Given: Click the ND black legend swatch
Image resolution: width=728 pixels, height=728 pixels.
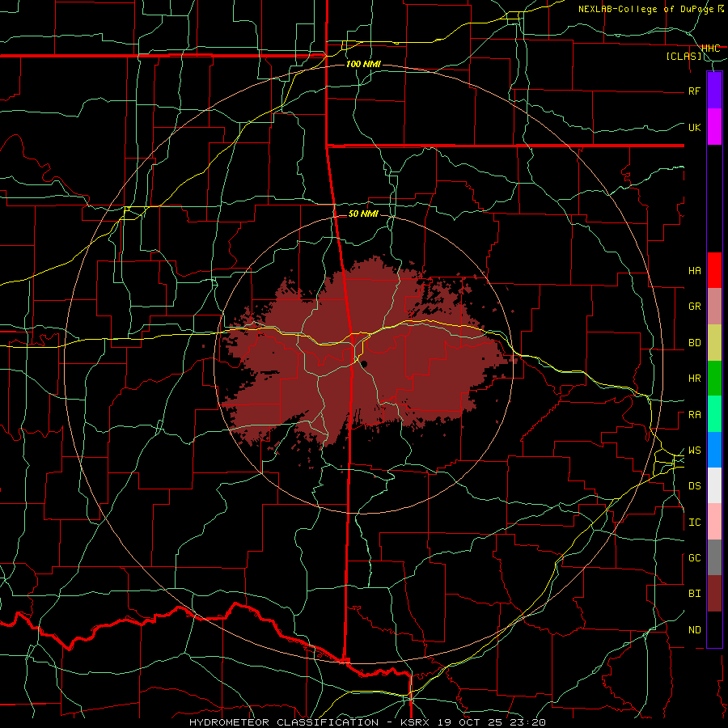Looking at the screenshot, I should click(714, 629).
